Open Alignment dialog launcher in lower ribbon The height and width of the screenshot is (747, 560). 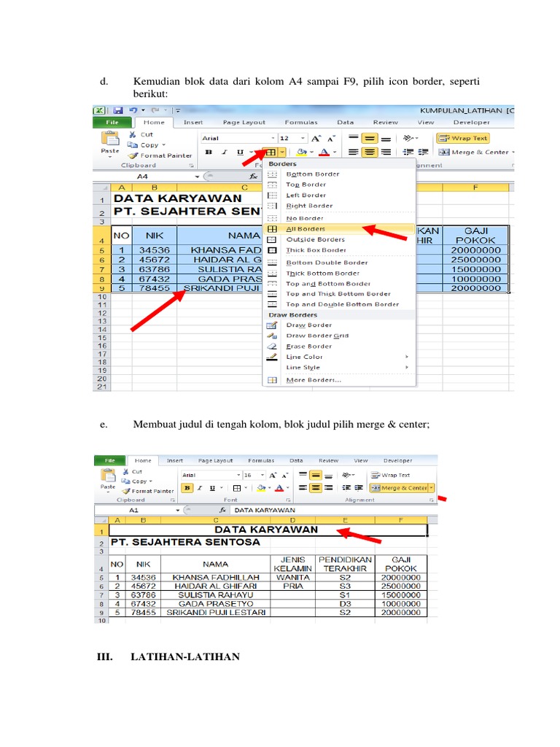[x=432, y=500]
